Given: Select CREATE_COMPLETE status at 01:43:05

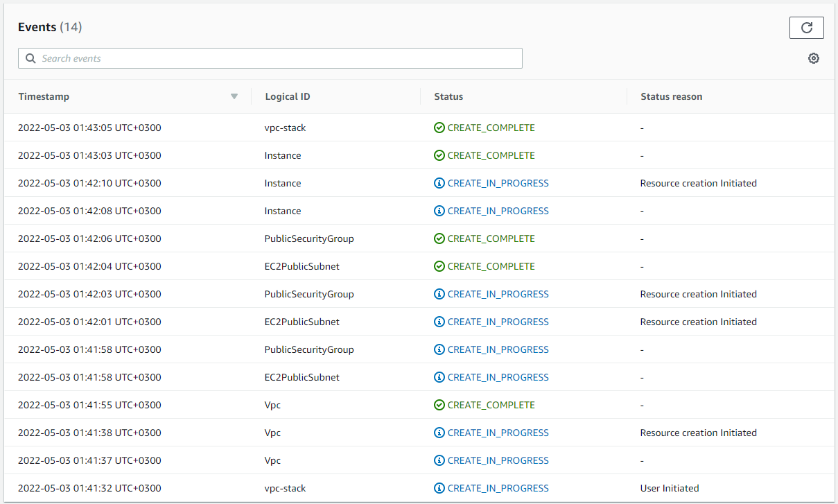Looking at the screenshot, I should coord(491,128).
